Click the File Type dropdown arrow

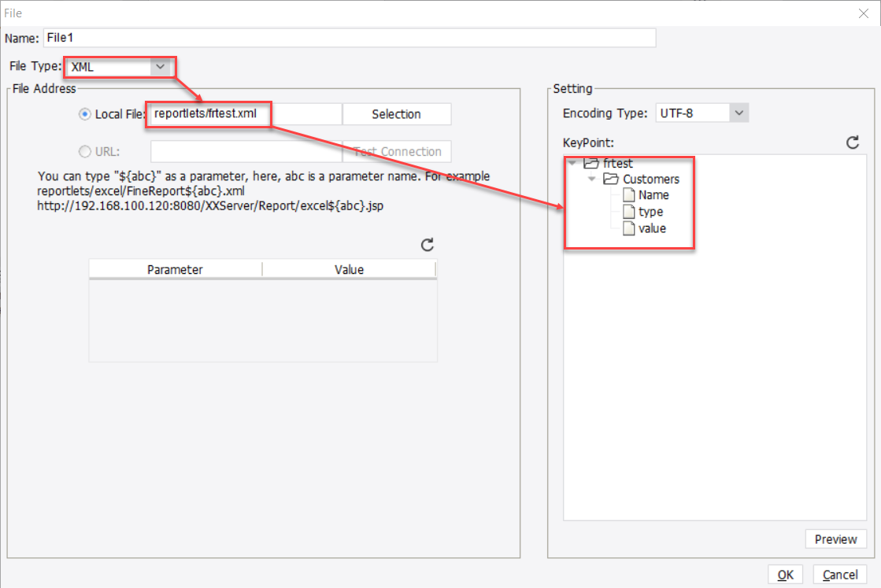coord(161,67)
